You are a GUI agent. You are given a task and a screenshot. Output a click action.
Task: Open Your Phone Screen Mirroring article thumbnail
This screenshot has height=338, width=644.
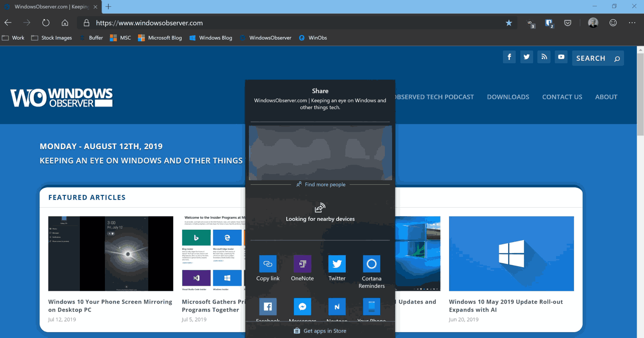click(x=111, y=253)
